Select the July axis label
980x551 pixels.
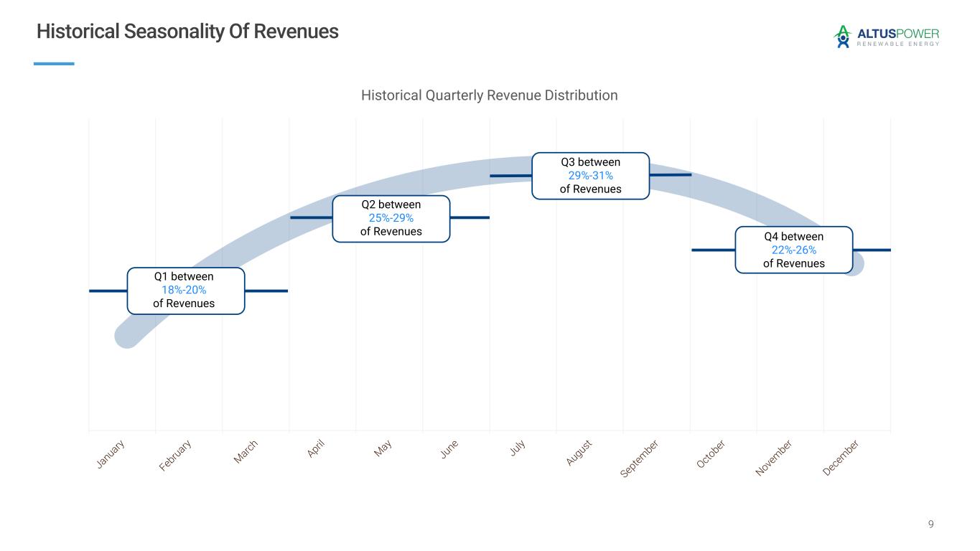(x=518, y=448)
